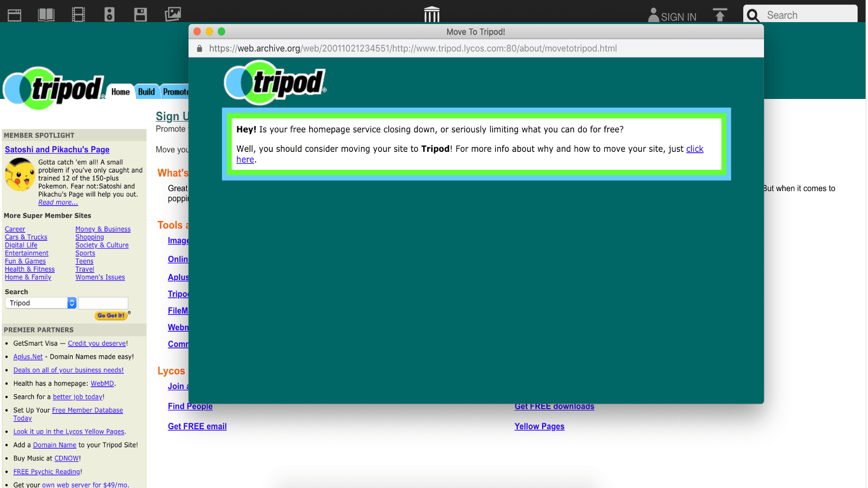
Task: Open the Women's Issues link
Action: click(x=100, y=277)
